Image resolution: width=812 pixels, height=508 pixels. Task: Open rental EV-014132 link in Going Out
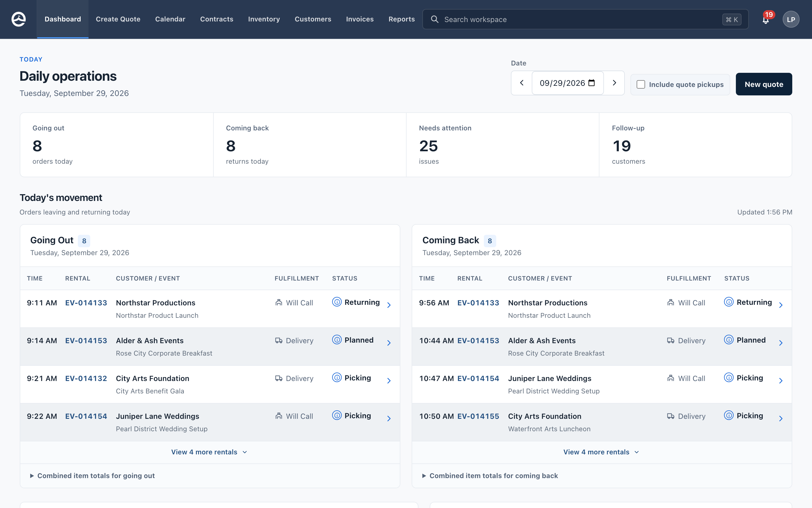tap(86, 378)
